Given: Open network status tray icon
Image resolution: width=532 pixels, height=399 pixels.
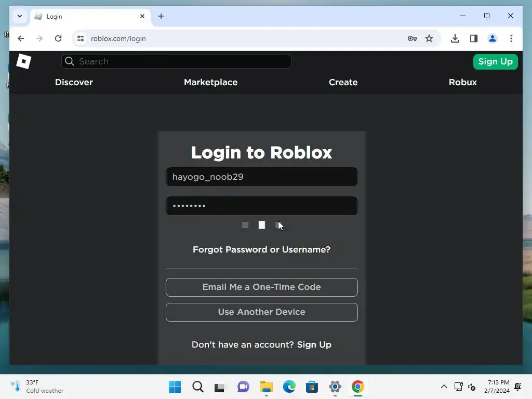Looking at the screenshot, I should (458, 387).
